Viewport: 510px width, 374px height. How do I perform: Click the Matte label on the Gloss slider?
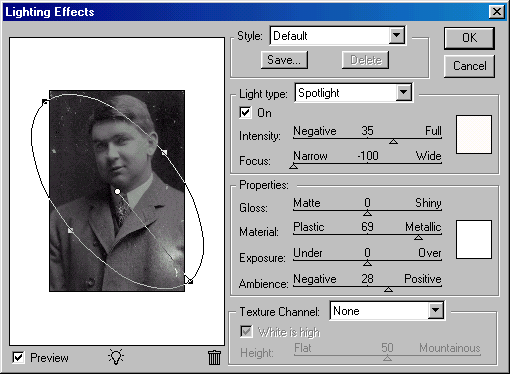307,203
